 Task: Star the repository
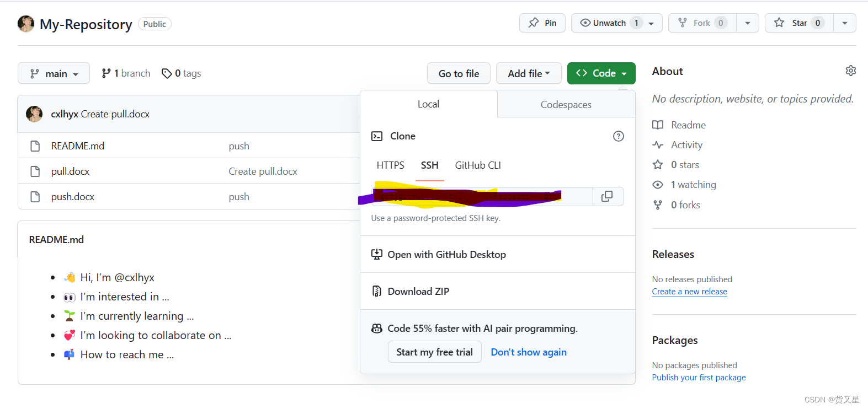coord(800,23)
